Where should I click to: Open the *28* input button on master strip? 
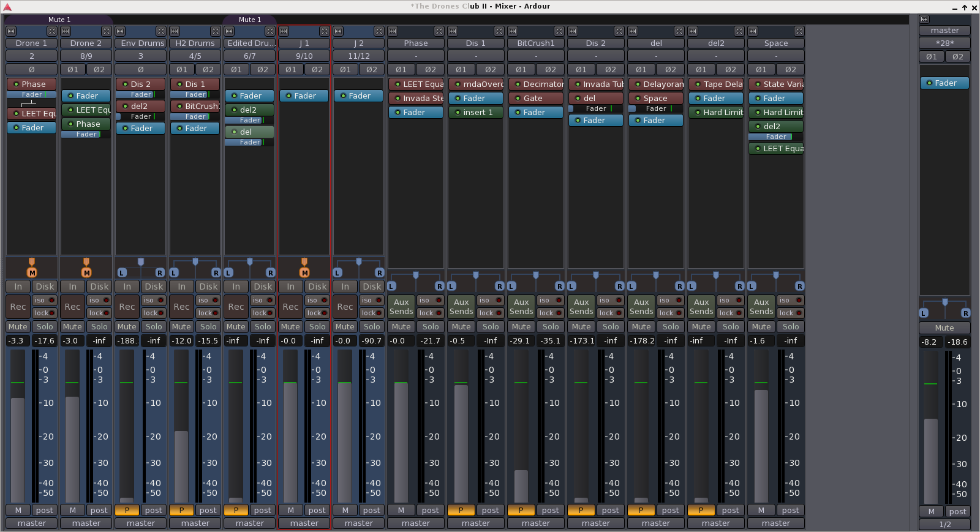[944, 43]
